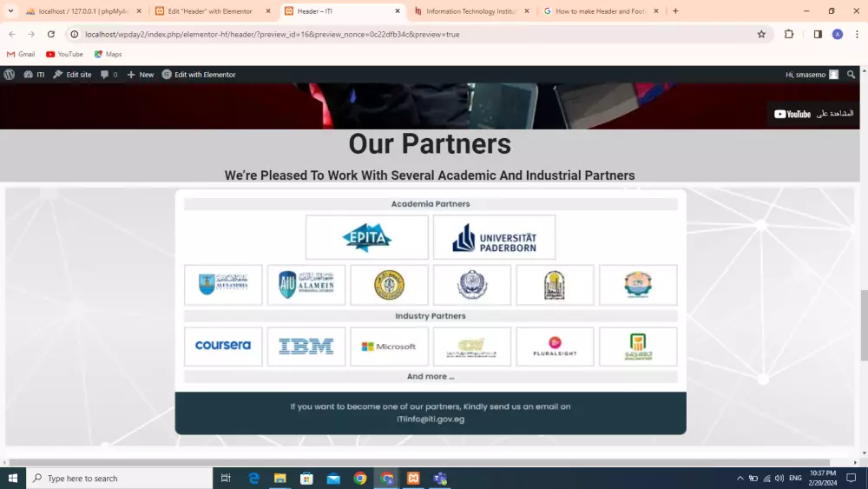Select the EPITA partner logo
Image resolution: width=868 pixels, height=489 pixels.
(367, 237)
